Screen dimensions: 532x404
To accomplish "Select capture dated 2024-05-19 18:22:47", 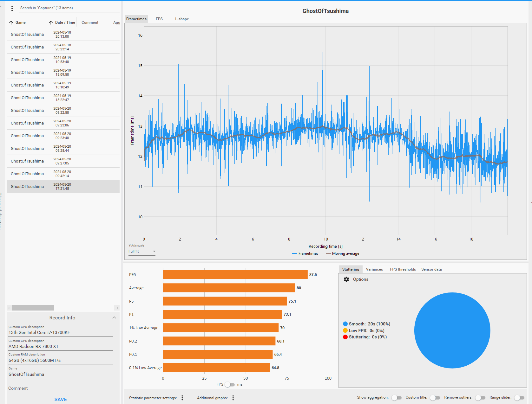I will click(63, 98).
